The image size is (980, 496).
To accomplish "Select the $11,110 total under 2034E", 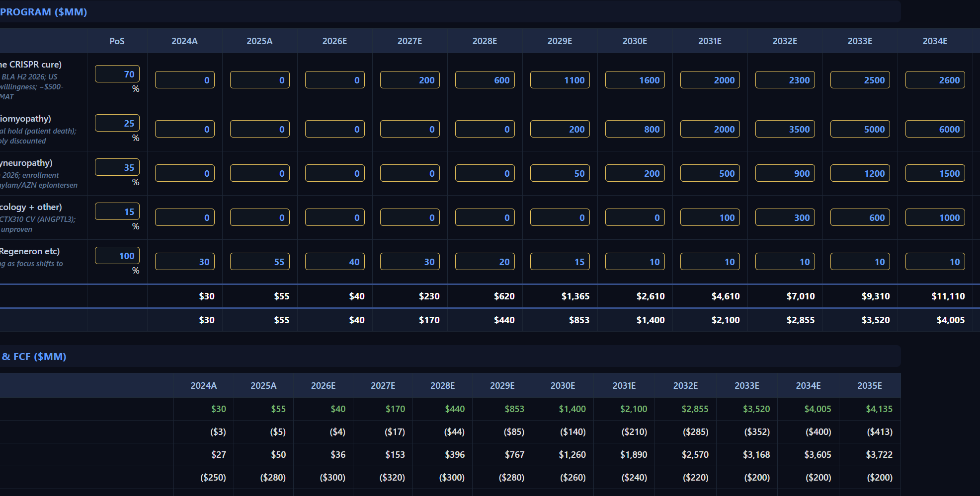I will (x=947, y=296).
